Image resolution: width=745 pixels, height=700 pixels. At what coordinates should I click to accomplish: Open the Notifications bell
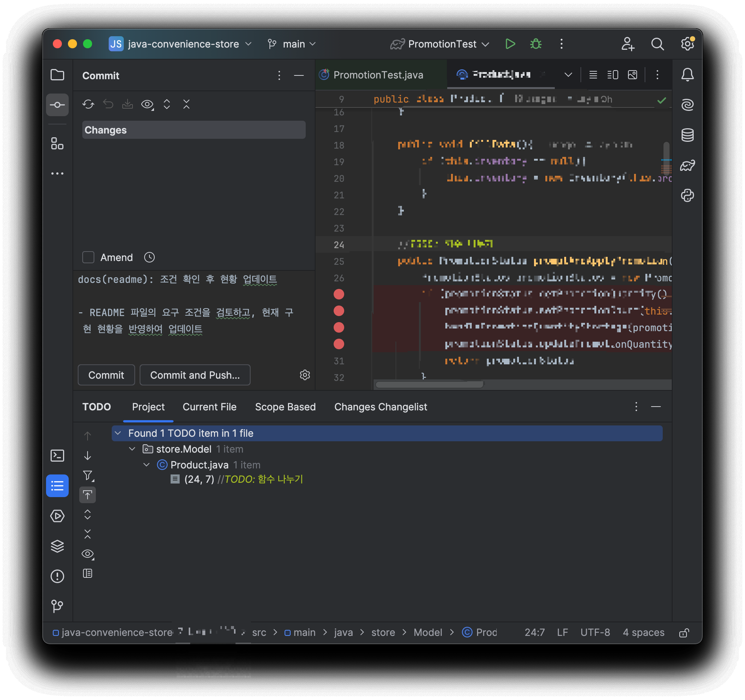(687, 75)
